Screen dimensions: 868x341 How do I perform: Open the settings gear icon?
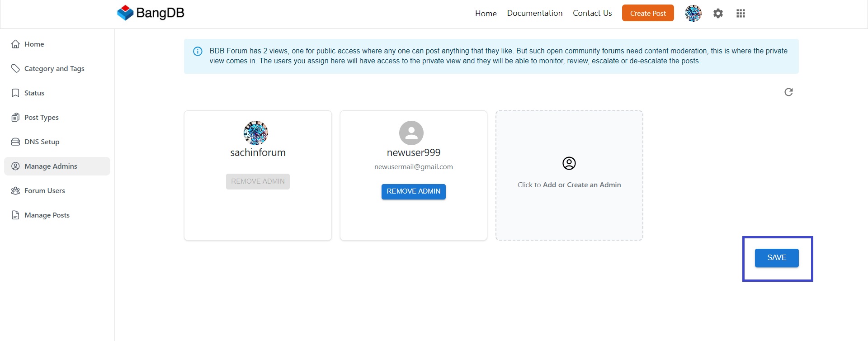point(718,14)
